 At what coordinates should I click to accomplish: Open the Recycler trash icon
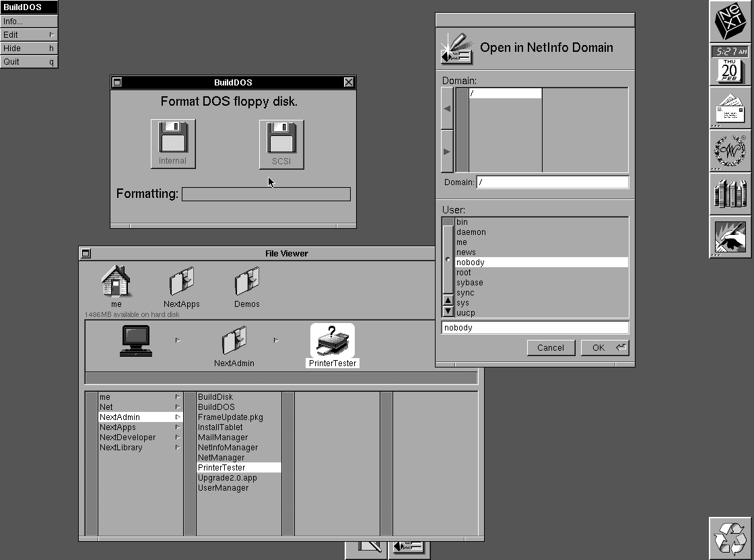(730, 538)
